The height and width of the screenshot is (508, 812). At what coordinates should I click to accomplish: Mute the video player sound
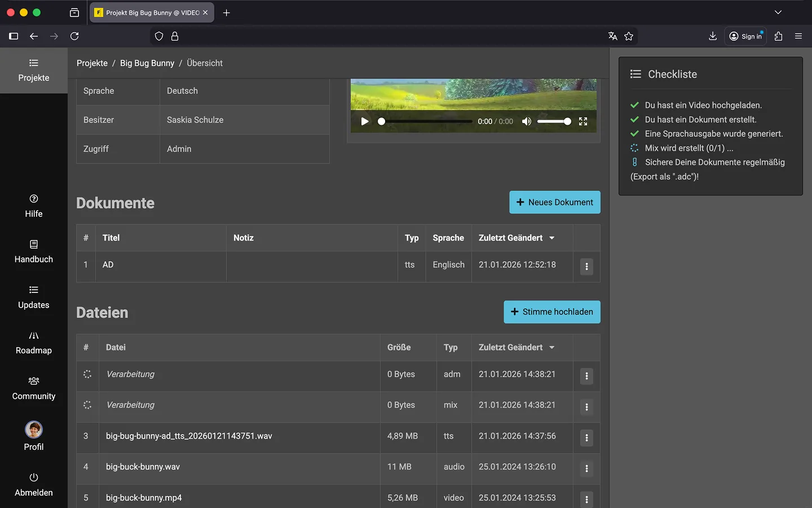coord(526,121)
